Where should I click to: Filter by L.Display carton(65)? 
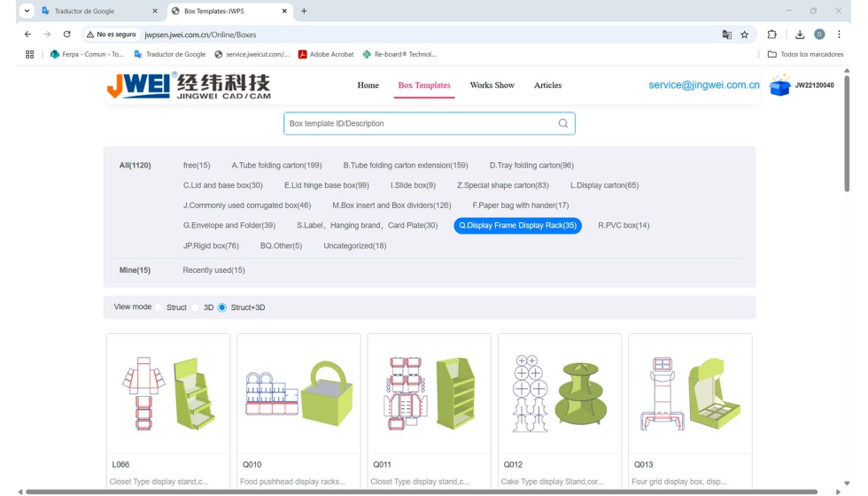[x=604, y=185]
